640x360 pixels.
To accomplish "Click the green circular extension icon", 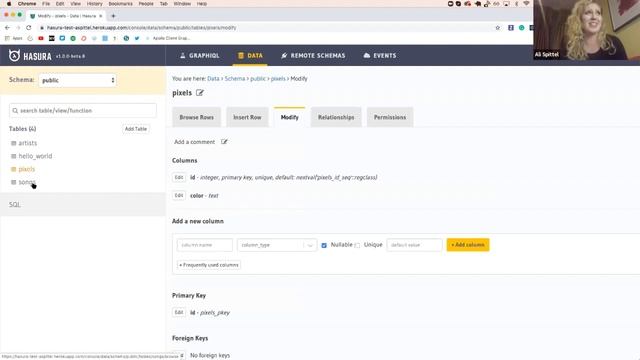I will (x=522, y=28).
